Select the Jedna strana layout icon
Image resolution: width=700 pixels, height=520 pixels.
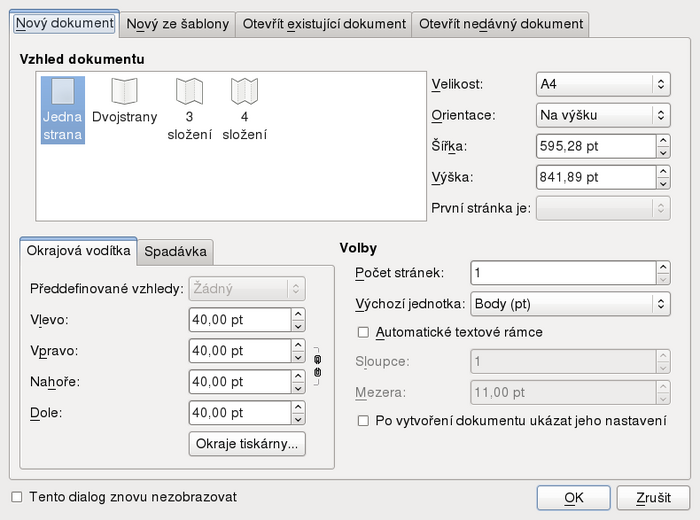coord(63,110)
